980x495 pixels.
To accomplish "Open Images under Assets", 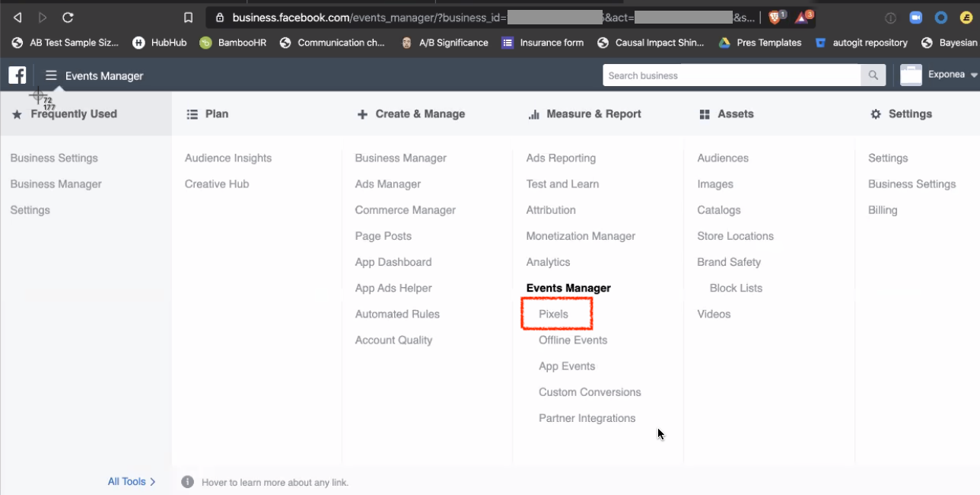I will coord(715,184).
